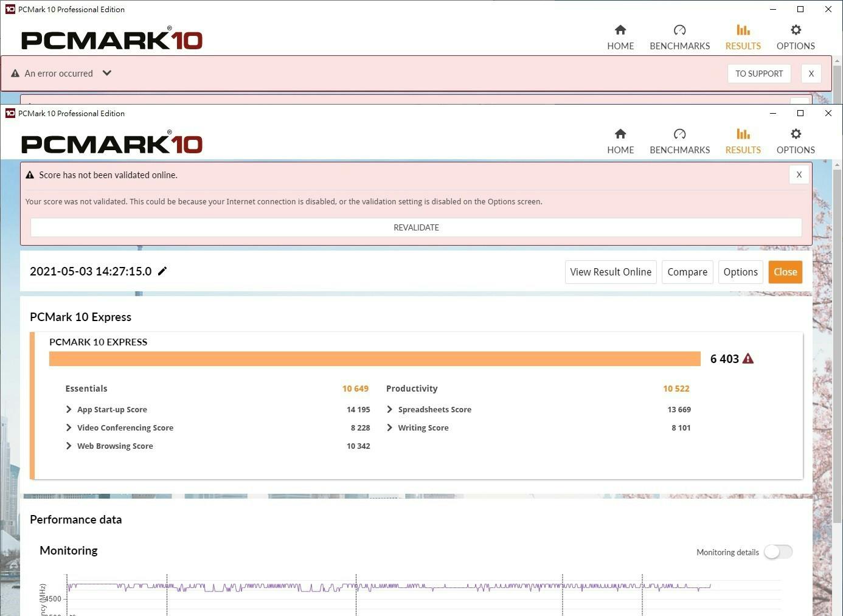Screen dimensions: 843x616
Task: Open BENCHMARKS in the back PCMark window
Action: 679,37
